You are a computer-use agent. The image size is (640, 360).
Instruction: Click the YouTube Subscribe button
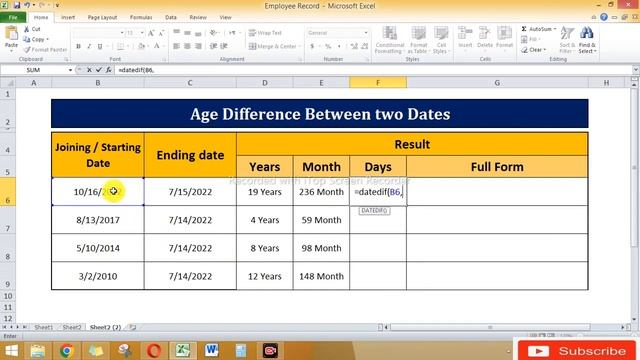[576, 351]
